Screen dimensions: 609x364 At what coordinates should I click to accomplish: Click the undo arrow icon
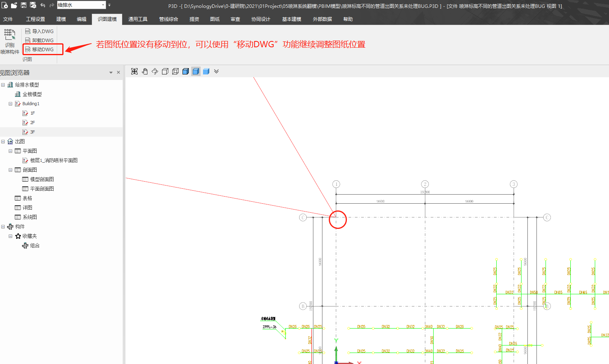tap(43, 5)
